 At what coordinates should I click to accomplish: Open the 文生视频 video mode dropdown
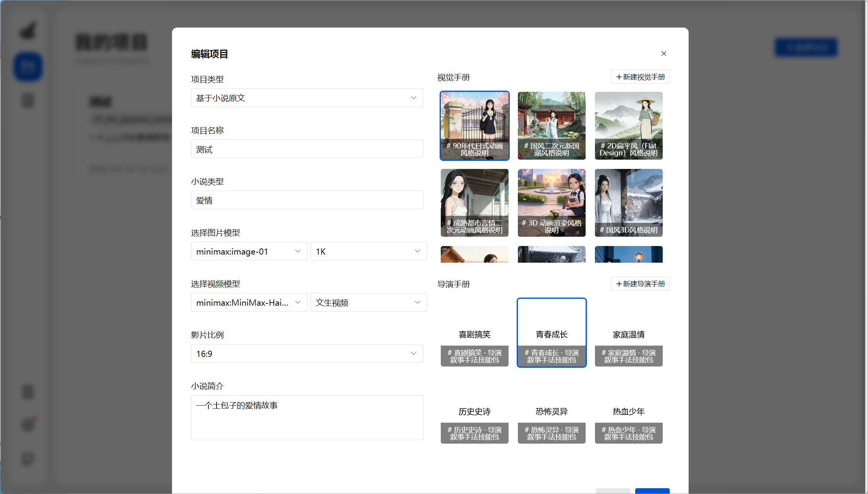368,302
